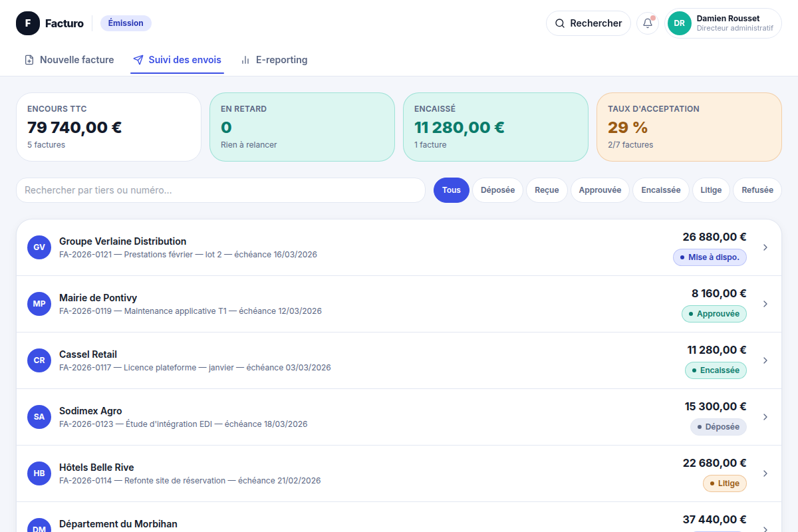Click the Émission badge

pos(126,23)
